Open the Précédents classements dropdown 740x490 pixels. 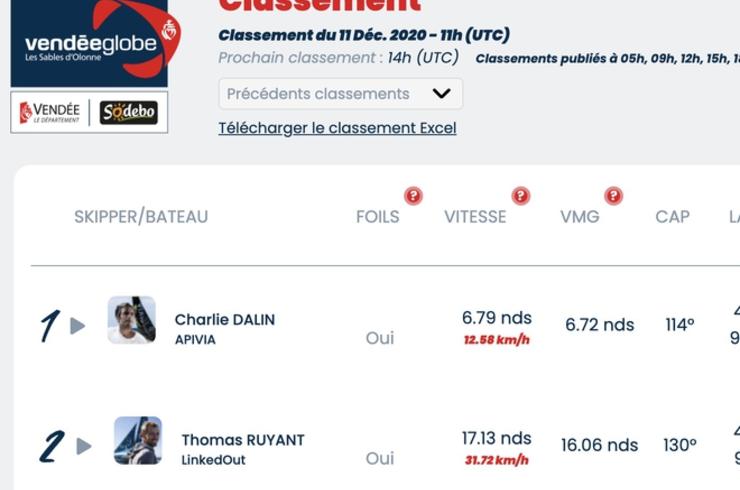coord(340,93)
